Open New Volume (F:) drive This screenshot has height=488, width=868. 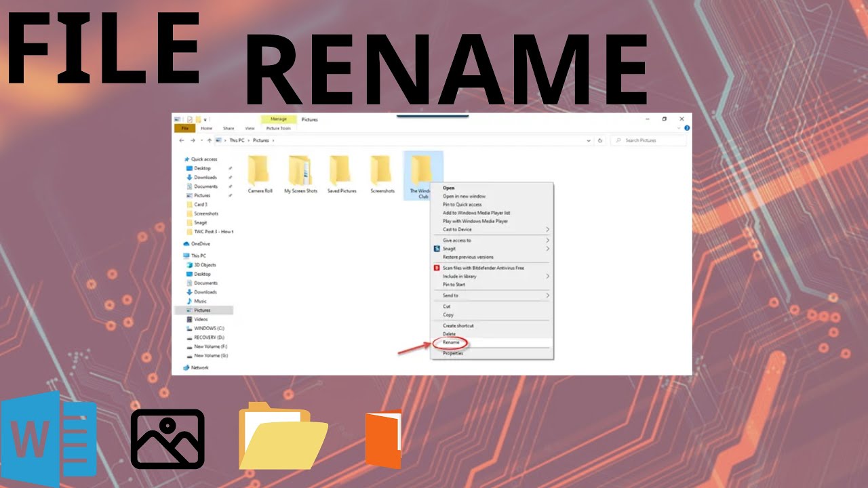coord(207,346)
